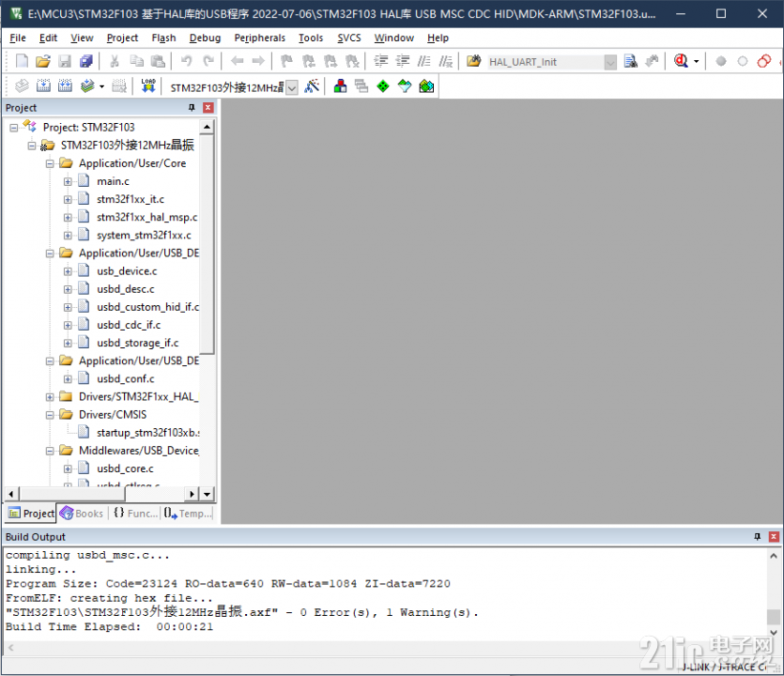784x676 pixels.
Task: Expand the usbd_core.c file node
Action: (x=68, y=469)
